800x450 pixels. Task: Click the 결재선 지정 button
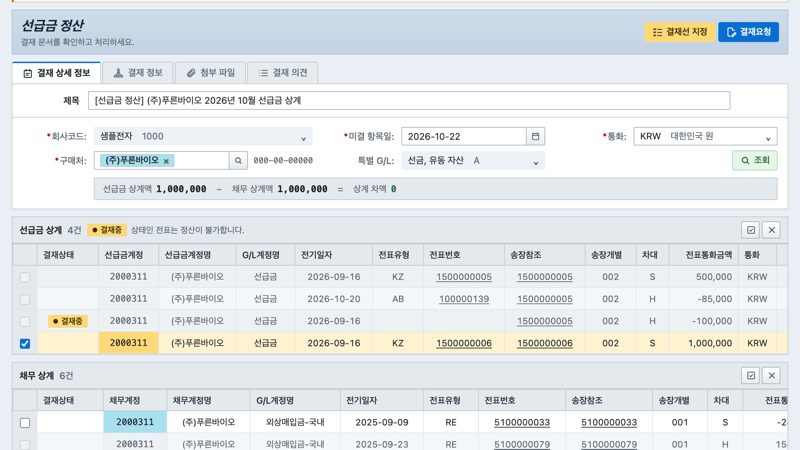pyautogui.click(x=680, y=32)
